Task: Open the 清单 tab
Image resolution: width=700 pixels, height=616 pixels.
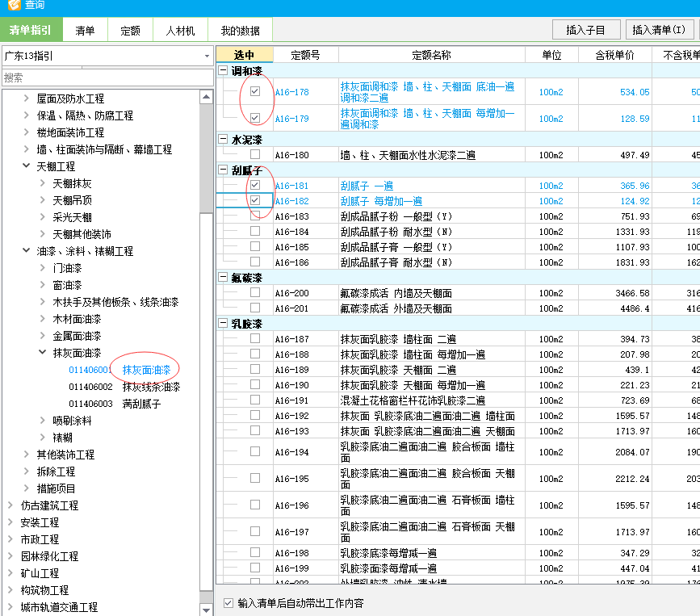Action: coord(85,31)
